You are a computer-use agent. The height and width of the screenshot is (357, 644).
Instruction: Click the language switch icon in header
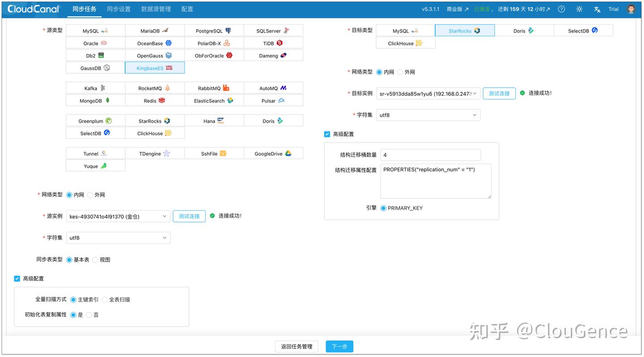tap(597, 8)
